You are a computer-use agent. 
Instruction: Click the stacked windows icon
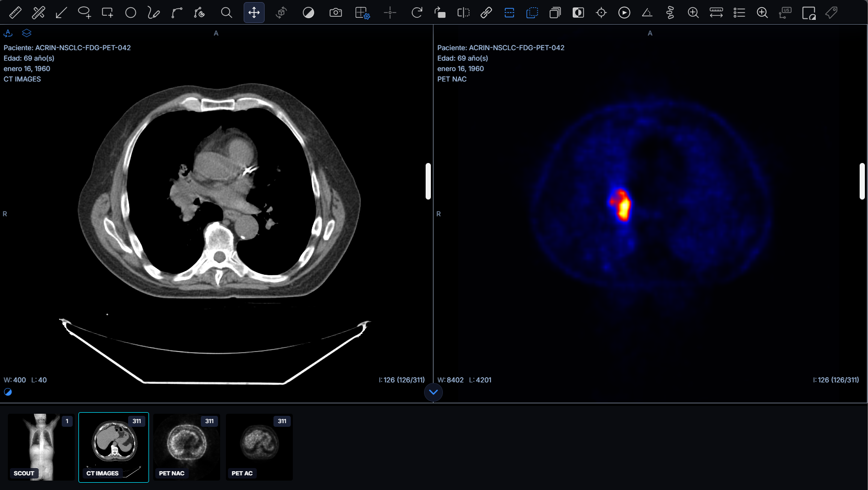(555, 13)
